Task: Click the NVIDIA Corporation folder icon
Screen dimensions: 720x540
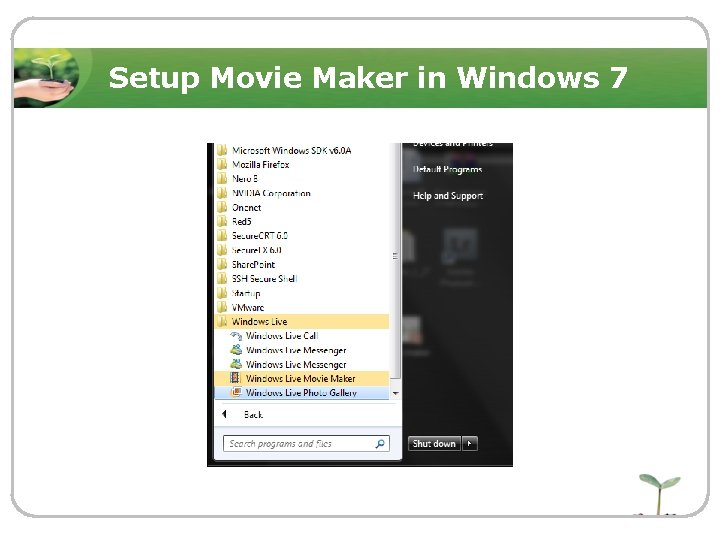Action: point(222,193)
